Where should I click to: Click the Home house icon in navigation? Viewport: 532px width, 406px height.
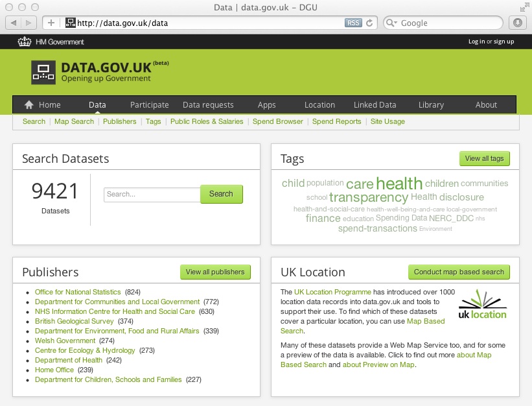tap(29, 104)
